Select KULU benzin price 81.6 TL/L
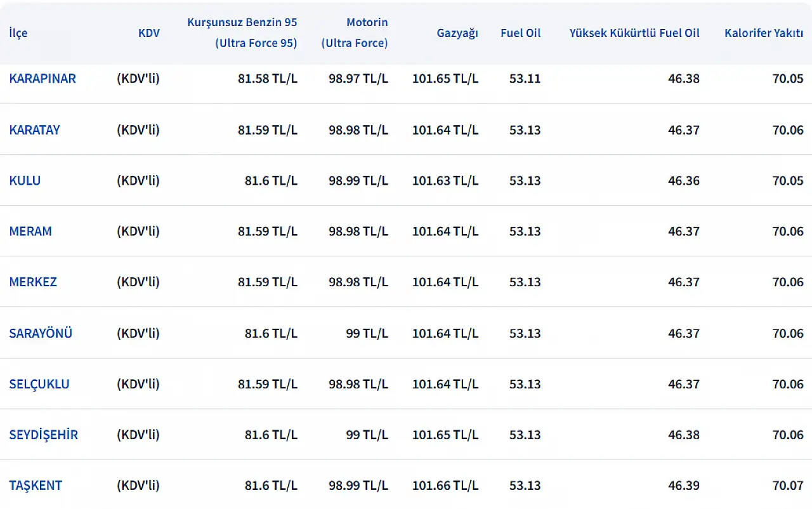812x509 pixels. tap(272, 180)
